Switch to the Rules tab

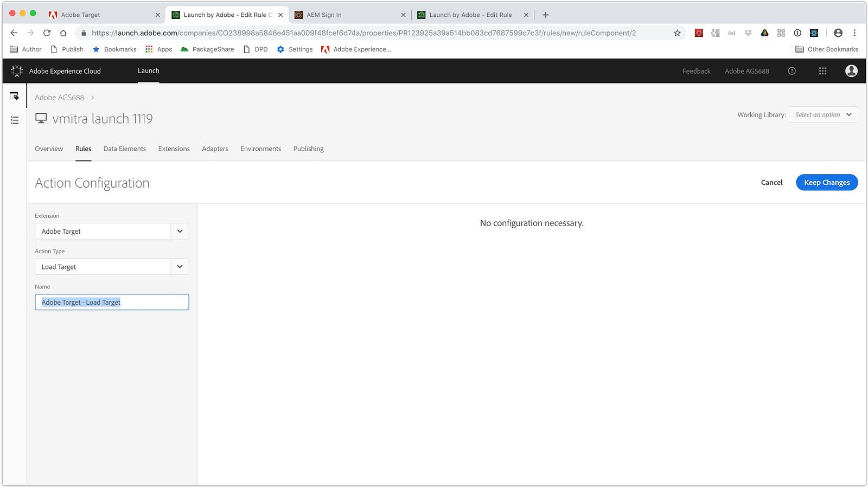(83, 149)
